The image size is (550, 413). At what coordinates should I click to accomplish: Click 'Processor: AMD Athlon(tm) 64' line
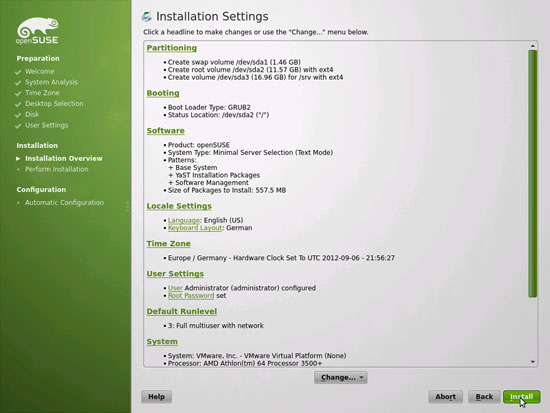point(244,363)
